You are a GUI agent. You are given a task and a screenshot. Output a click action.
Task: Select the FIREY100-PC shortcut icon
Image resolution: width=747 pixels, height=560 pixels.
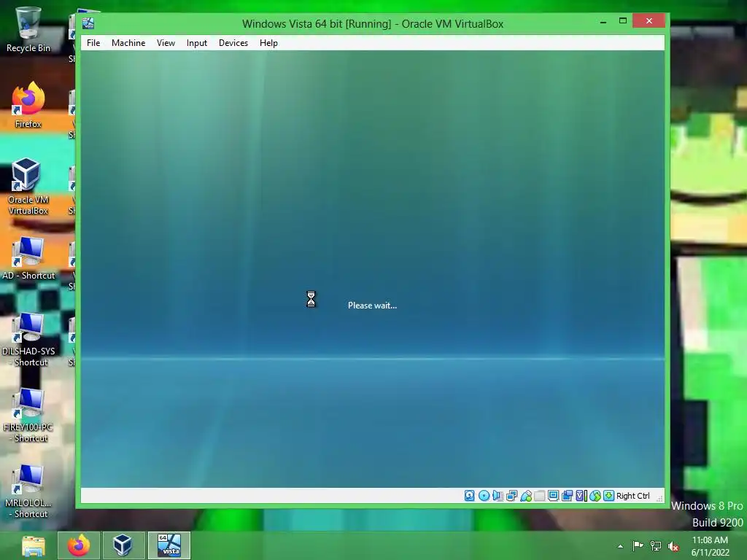[x=28, y=415]
